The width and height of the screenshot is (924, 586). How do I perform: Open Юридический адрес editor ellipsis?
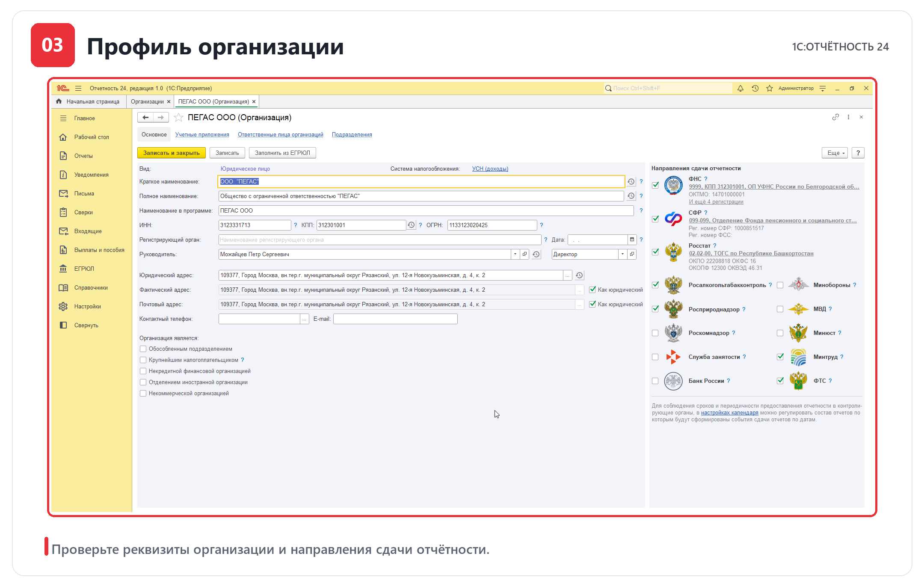(568, 275)
